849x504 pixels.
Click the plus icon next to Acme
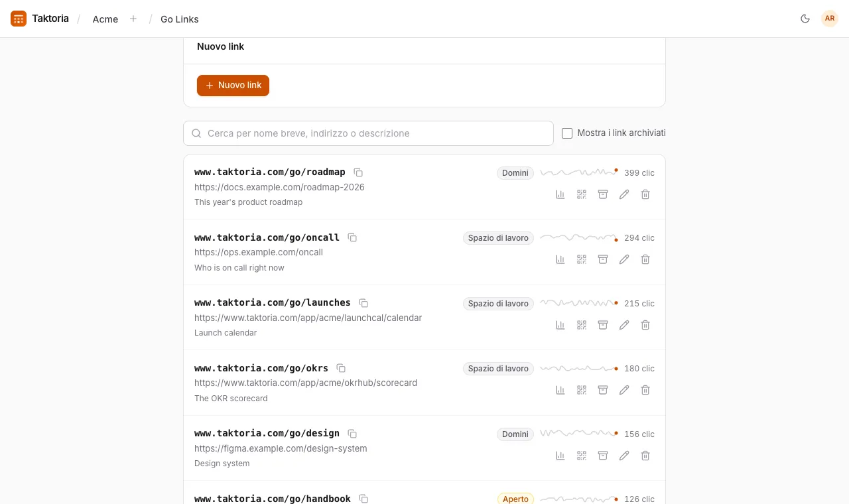click(133, 19)
